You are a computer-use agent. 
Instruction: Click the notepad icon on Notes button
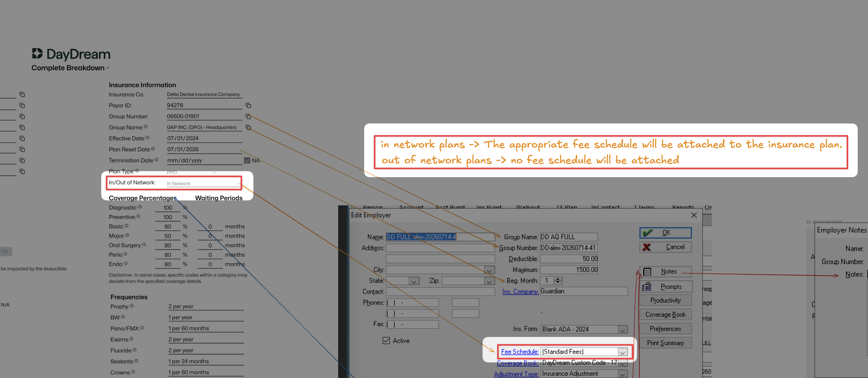click(647, 271)
